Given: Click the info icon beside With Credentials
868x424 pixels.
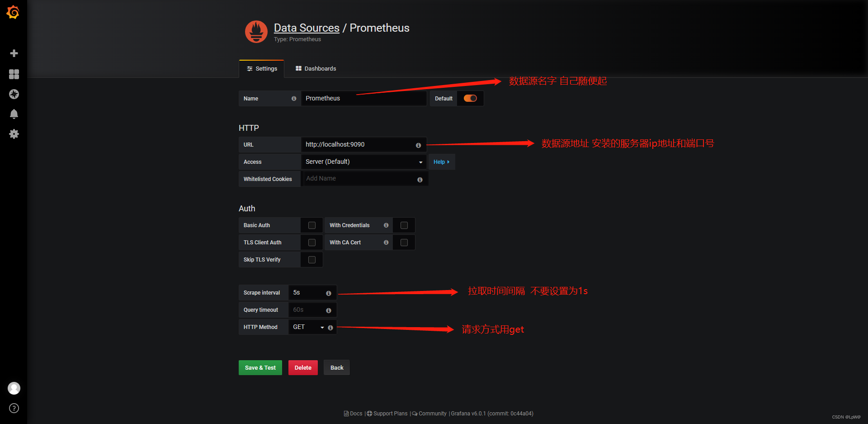Looking at the screenshot, I should (x=386, y=225).
